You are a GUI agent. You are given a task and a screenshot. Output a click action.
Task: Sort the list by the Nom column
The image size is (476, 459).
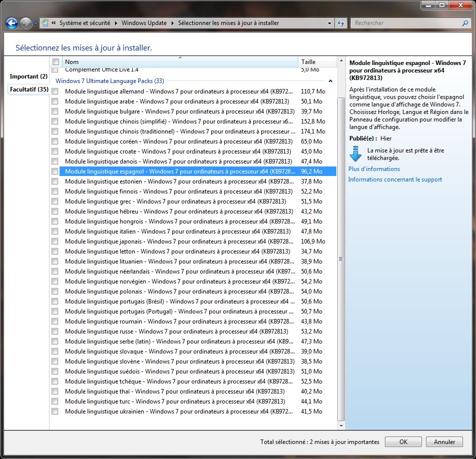[x=180, y=62]
